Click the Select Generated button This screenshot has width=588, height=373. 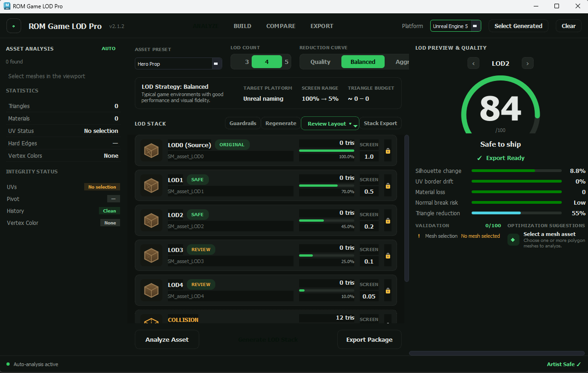click(x=519, y=26)
